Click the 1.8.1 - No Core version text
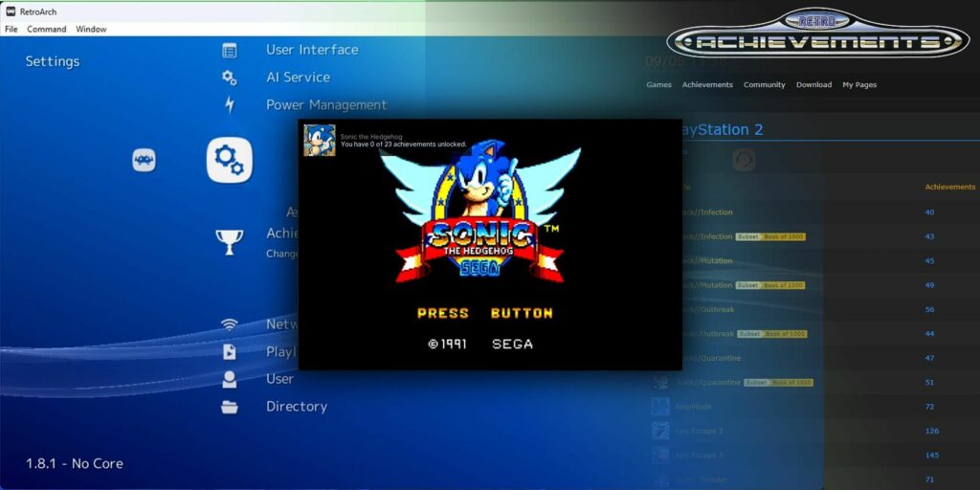This screenshot has width=980, height=490. click(75, 464)
